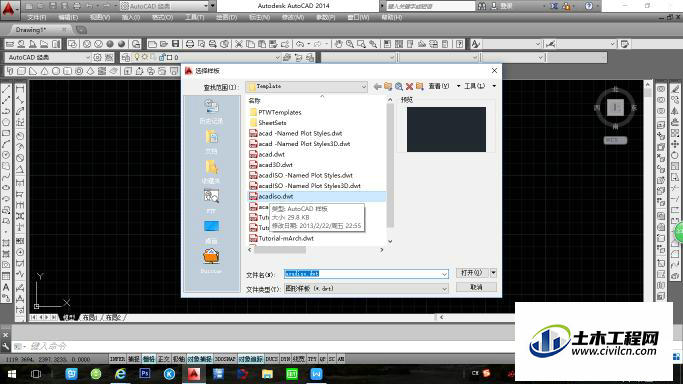Open the 绘图(D) menu
Image resolution: width=683 pixels, height=384 pixels.
(227, 17)
